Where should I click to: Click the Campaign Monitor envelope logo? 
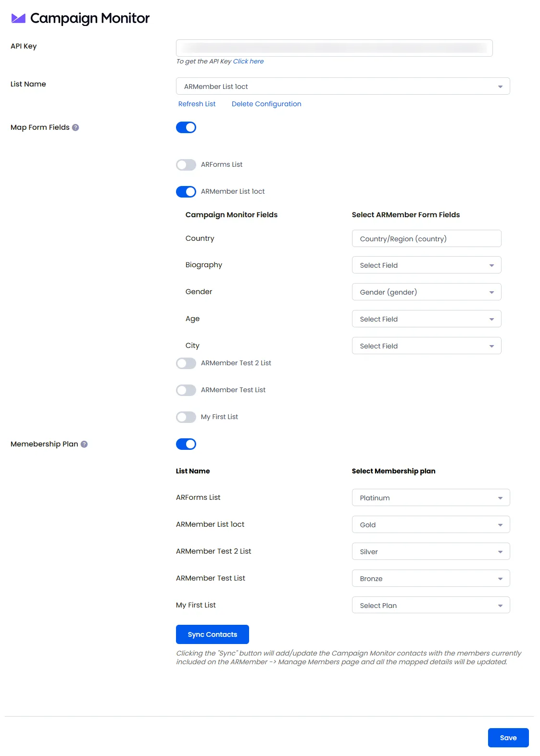pyautogui.click(x=18, y=18)
